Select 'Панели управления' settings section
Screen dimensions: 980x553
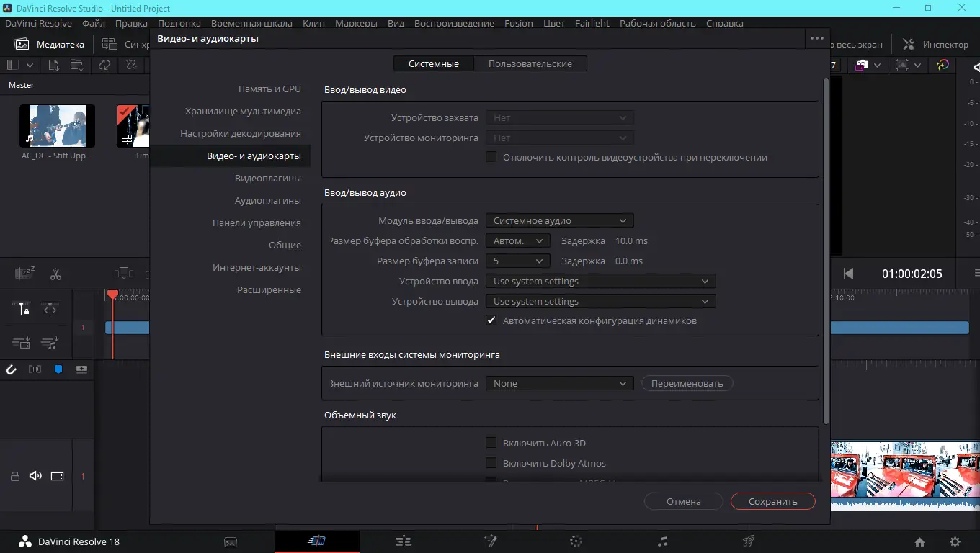click(x=257, y=222)
